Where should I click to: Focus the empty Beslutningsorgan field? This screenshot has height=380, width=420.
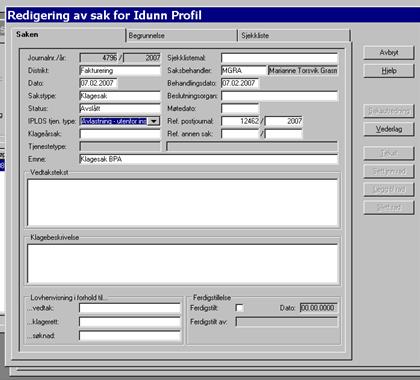280,96
